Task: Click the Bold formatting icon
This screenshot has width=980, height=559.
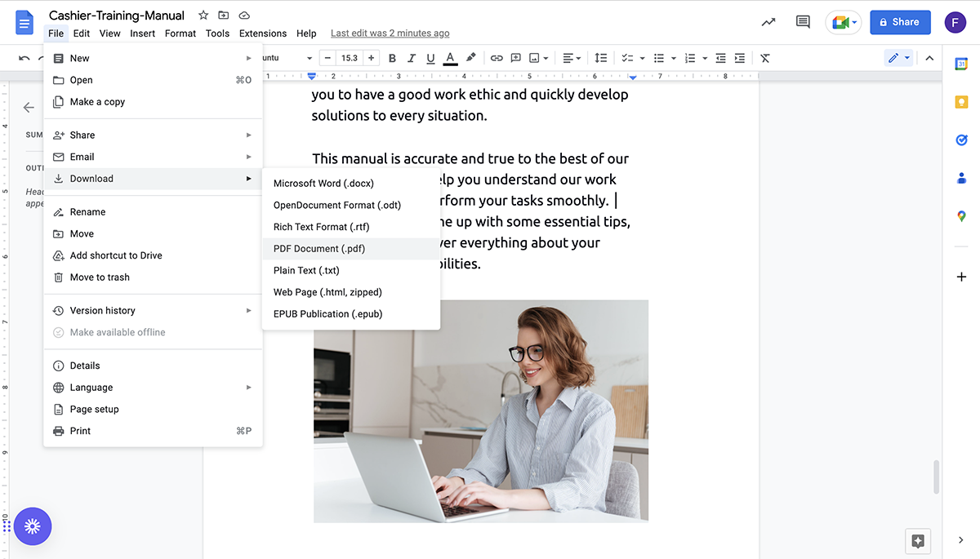Action: (392, 58)
